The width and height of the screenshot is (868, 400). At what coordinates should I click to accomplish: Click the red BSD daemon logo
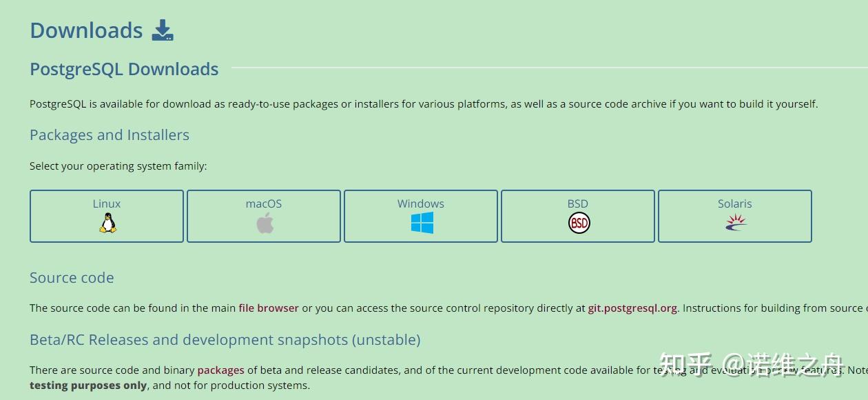tap(579, 223)
